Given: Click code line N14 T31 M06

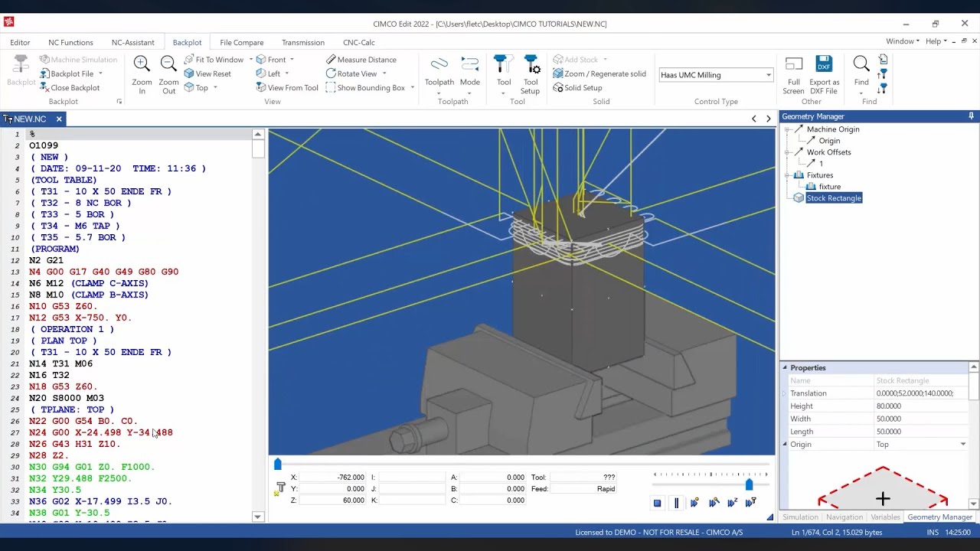Looking at the screenshot, I should click(x=61, y=364).
